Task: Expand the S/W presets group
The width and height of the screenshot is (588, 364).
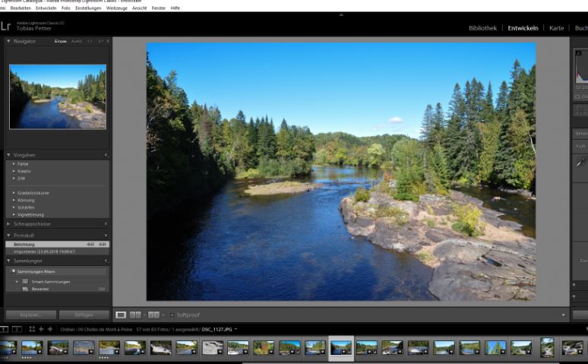Action: [x=14, y=179]
